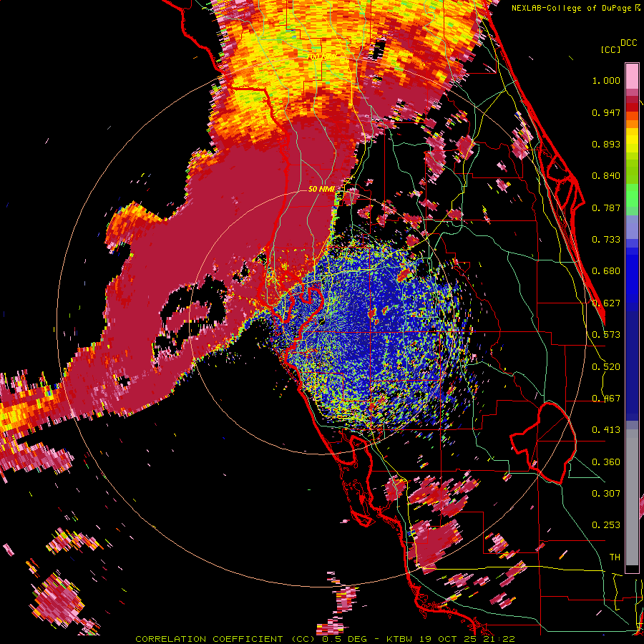This screenshot has width=644, height=644.
Task: Click the 0.573 legend value
Action: pyautogui.click(x=606, y=335)
